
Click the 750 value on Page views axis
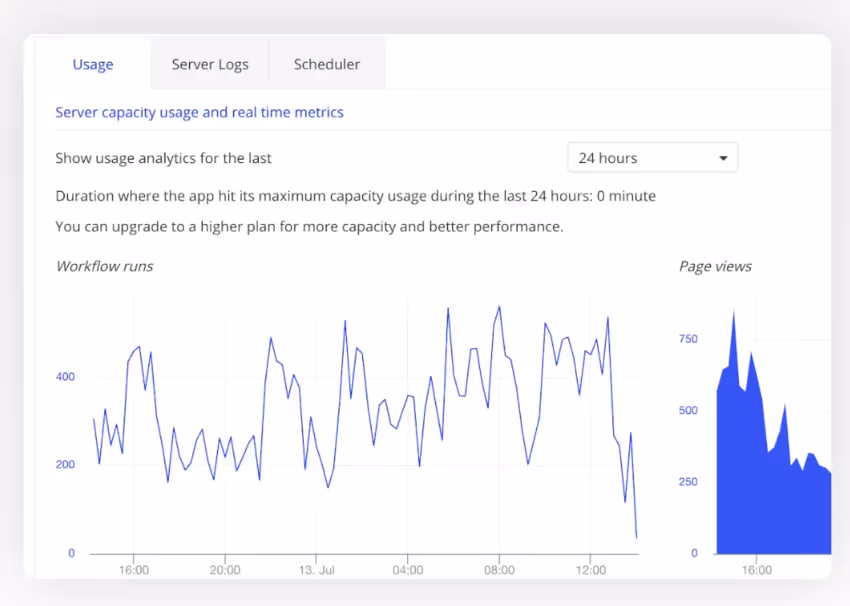[x=688, y=339]
